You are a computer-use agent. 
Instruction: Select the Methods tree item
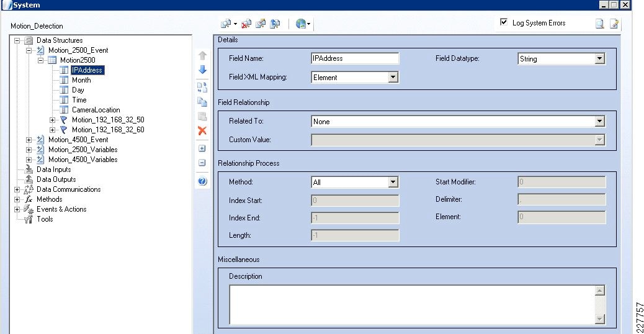(x=49, y=199)
